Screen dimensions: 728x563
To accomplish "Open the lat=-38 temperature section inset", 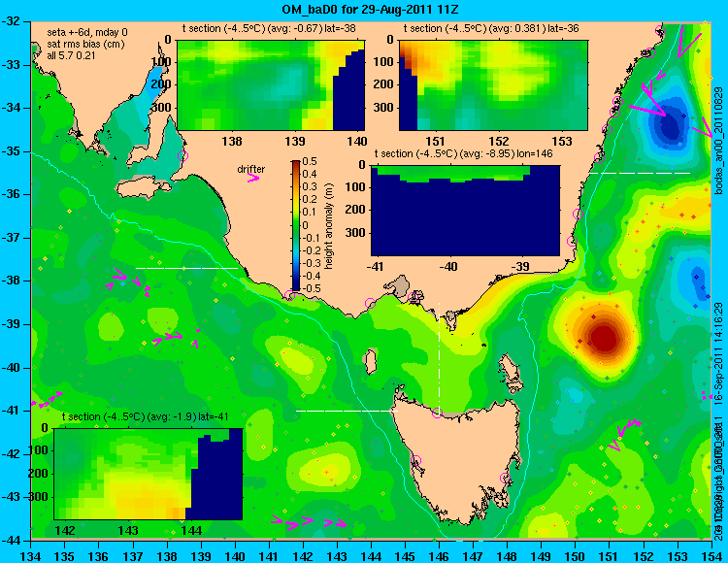I will click(271, 84).
